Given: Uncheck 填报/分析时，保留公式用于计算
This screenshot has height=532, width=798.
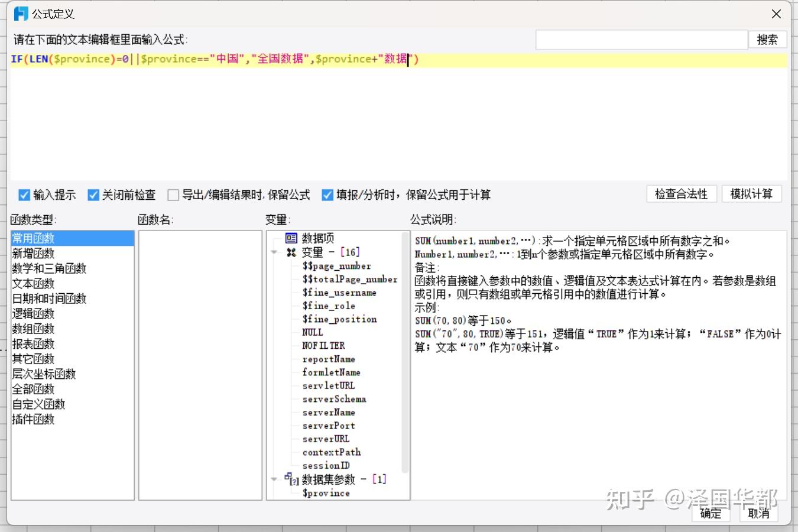Looking at the screenshot, I should 327,194.
